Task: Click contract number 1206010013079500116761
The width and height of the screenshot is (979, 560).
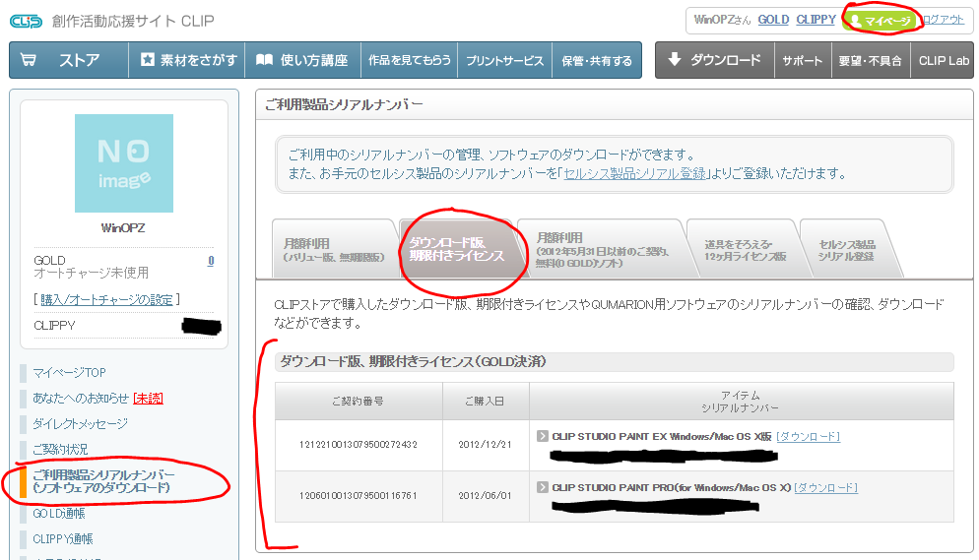Action: pyautogui.click(x=359, y=496)
